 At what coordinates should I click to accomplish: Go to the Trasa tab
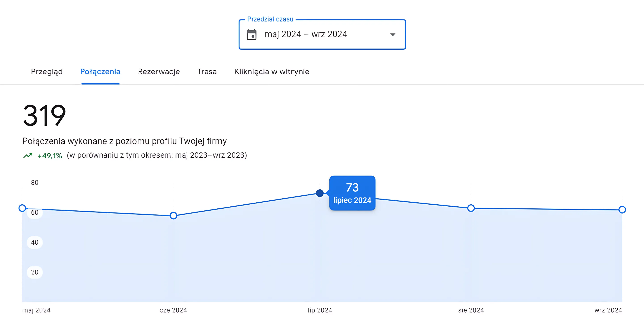click(207, 72)
